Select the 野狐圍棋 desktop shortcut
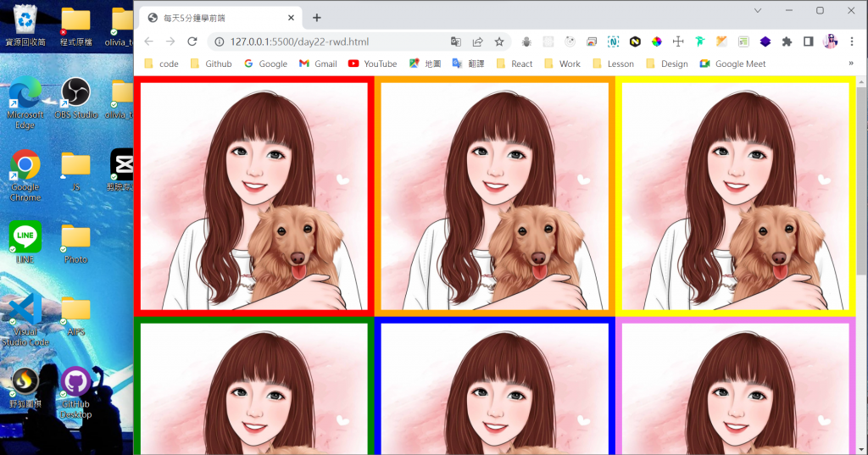 (25, 387)
